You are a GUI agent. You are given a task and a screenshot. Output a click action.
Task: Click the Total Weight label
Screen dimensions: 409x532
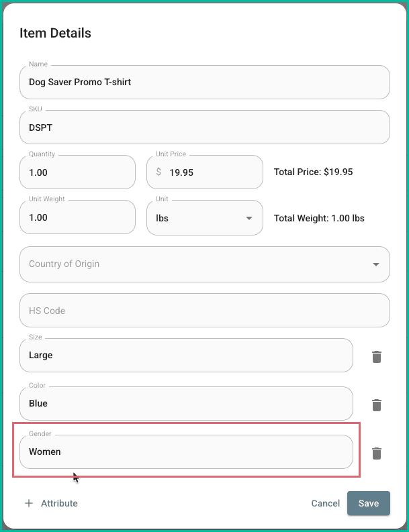[319, 218]
